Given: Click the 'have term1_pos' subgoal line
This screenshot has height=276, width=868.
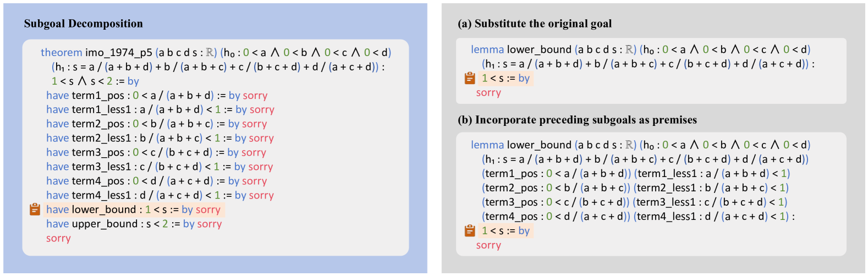Looking at the screenshot, I should coord(157,96).
